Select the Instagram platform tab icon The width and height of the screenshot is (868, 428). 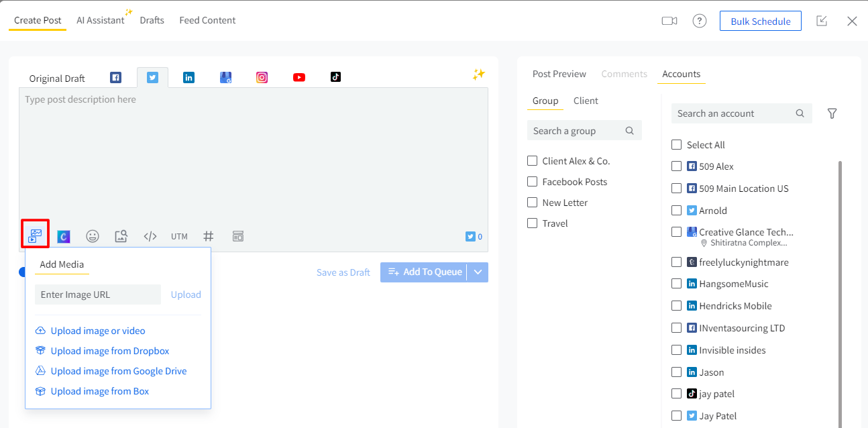pos(262,77)
